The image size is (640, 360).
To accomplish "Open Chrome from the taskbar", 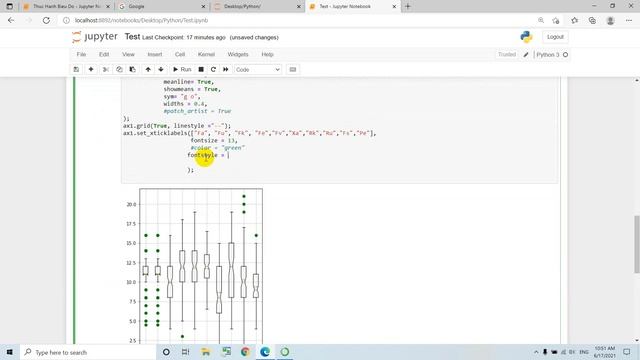I will point(245,352).
